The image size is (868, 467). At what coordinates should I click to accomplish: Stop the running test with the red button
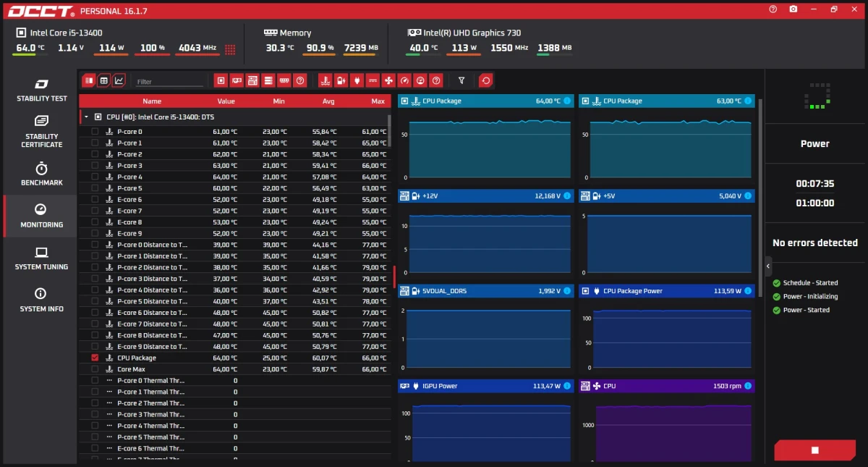tap(814, 450)
